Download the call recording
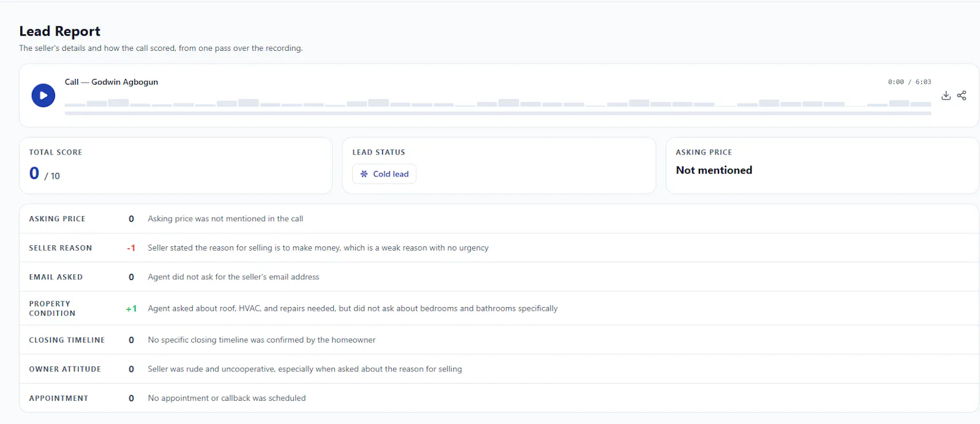Viewport: 980px width, 424px height. [x=946, y=96]
